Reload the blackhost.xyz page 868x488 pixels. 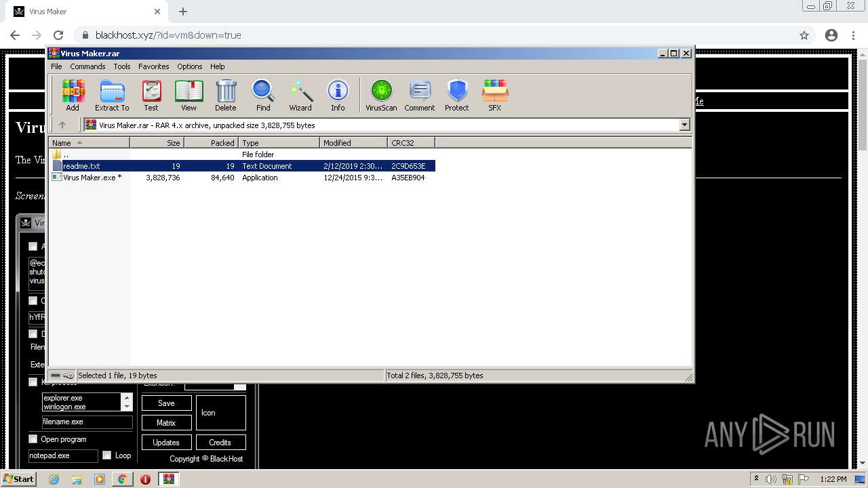[x=58, y=35]
